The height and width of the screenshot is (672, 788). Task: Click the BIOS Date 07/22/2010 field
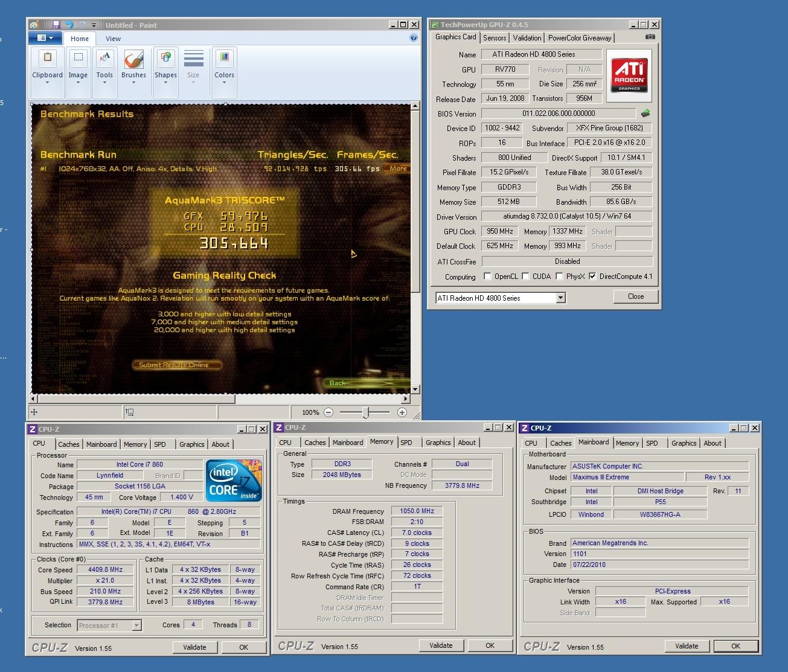point(660,565)
